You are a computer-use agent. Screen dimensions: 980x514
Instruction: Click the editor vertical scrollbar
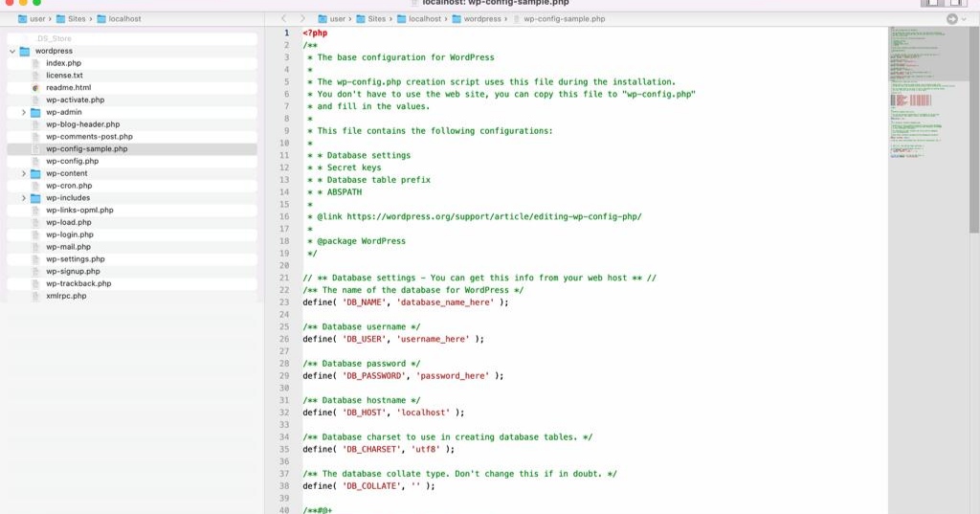[x=973, y=130]
